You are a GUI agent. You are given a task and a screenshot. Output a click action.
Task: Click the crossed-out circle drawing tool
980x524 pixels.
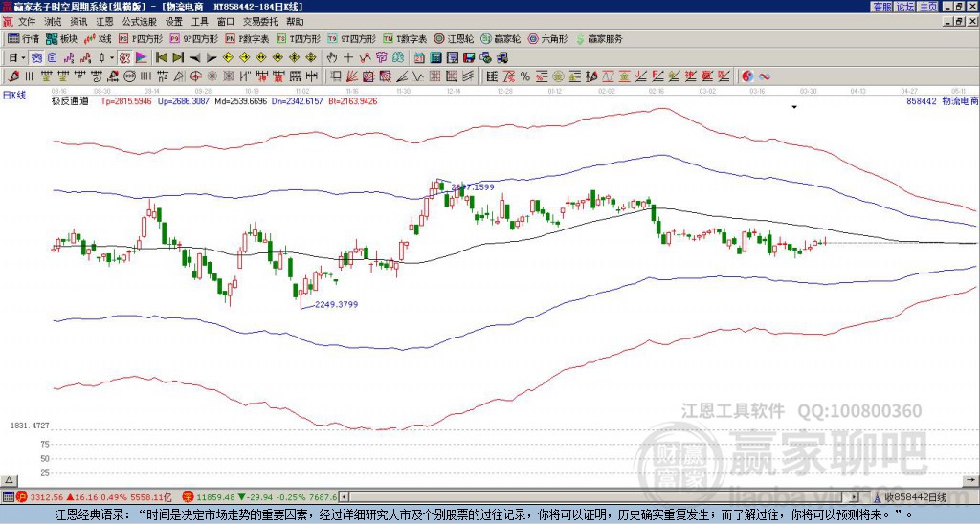click(x=129, y=76)
